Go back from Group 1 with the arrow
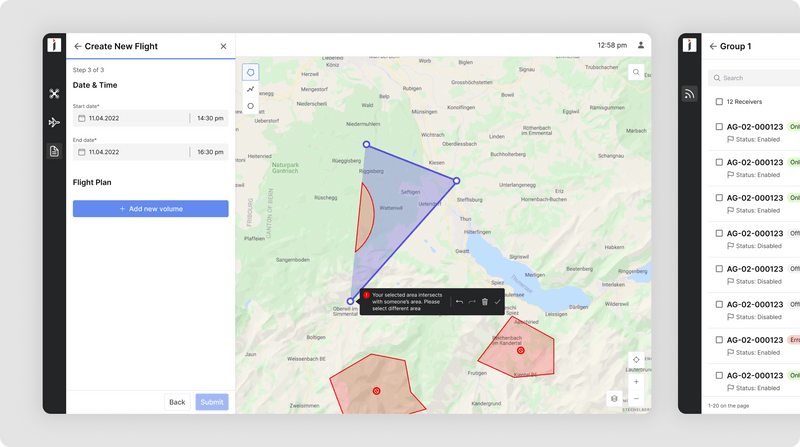This screenshot has width=800, height=447. point(713,46)
